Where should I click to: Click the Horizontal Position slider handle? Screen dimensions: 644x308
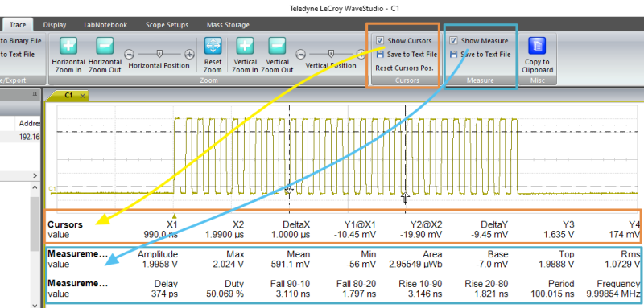159,54
